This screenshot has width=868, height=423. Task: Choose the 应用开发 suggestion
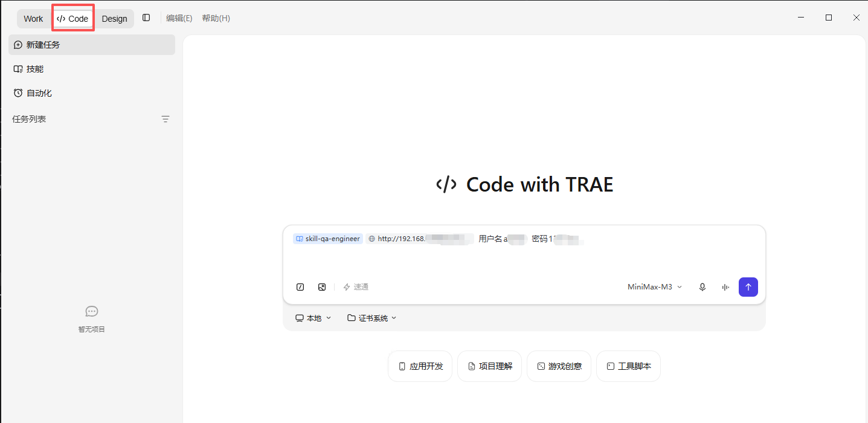tap(420, 366)
